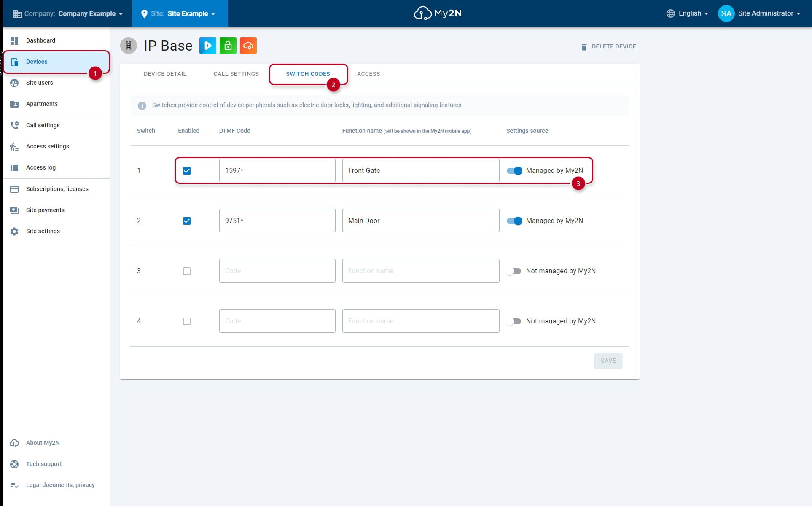Click the globe language icon
Viewport: 812px width, 506px height.
[x=670, y=13]
